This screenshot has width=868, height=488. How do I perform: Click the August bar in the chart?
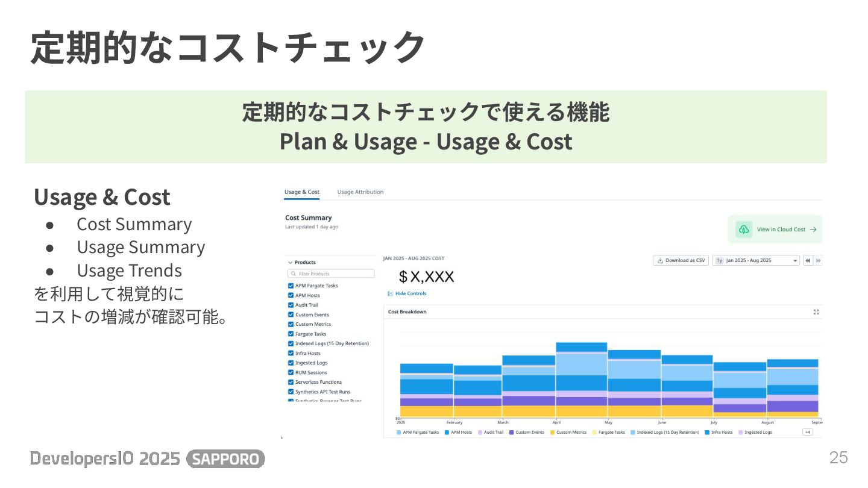tap(792, 389)
